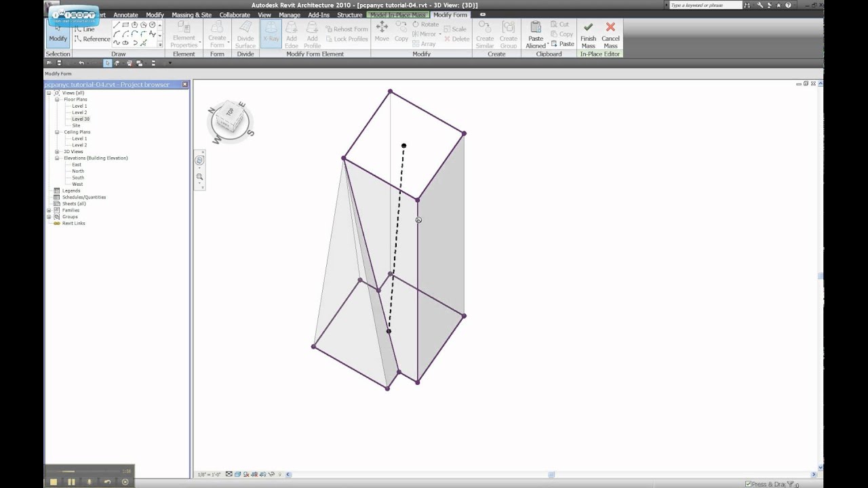The height and width of the screenshot is (488, 868).
Task: Select the Line draw option
Action: click(x=85, y=29)
